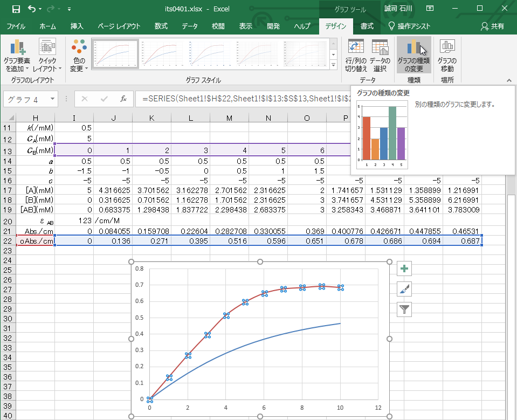This screenshot has width=517, height=420.
Task: Apply the first chart style thumbnail
Action: (115, 54)
